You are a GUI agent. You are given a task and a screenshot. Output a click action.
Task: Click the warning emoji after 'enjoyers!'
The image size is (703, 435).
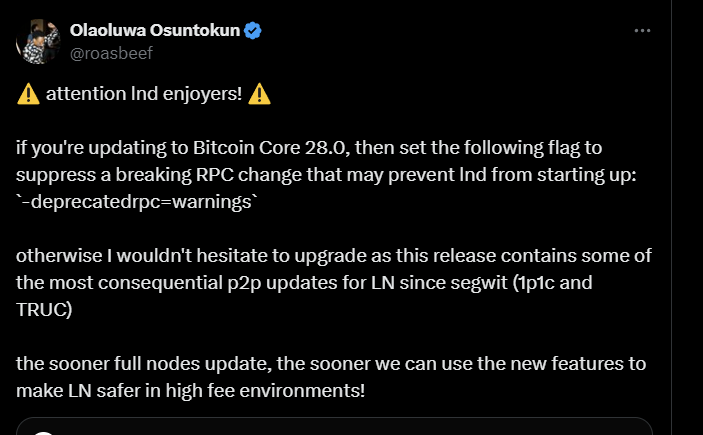pos(259,95)
